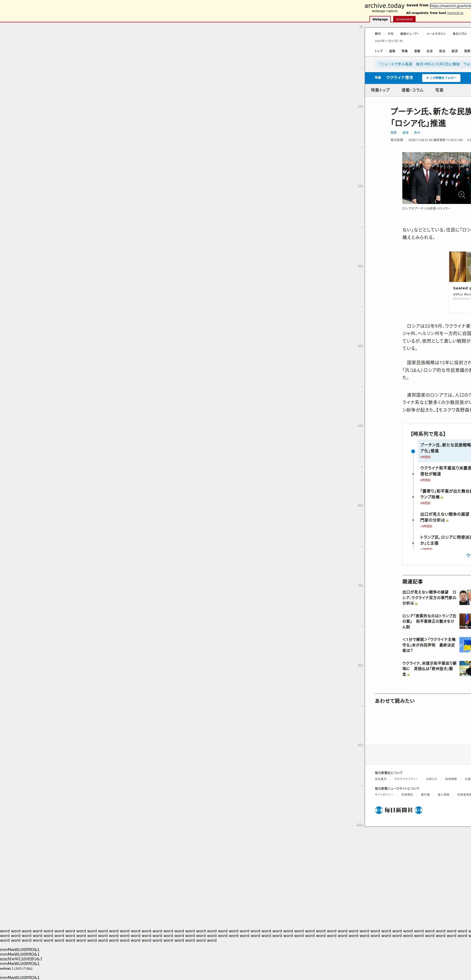This screenshot has width=471, height=980.
Task: Click the archive.today logo text
Action: [x=384, y=6]
